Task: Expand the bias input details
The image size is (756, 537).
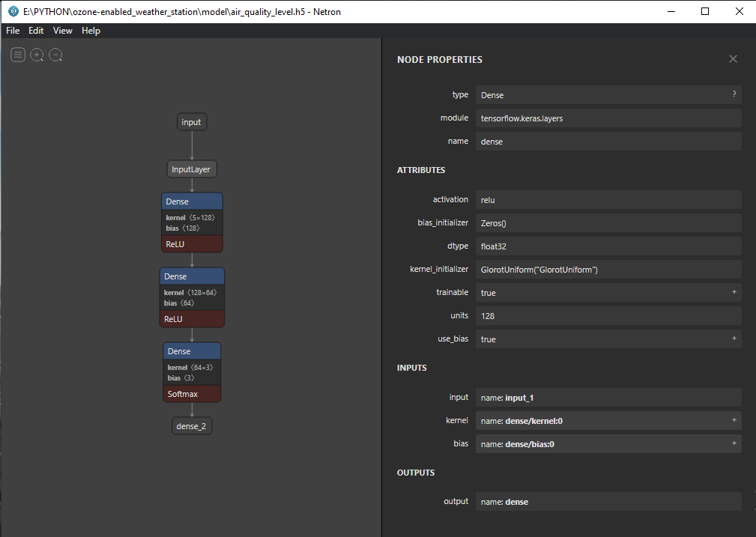Action: pyautogui.click(x=734, y=443)
